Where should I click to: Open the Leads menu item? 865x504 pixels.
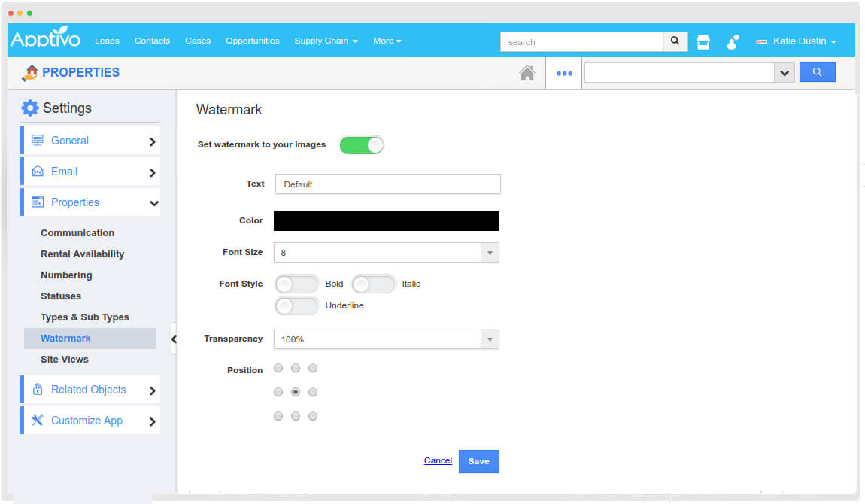click(107, 41)
